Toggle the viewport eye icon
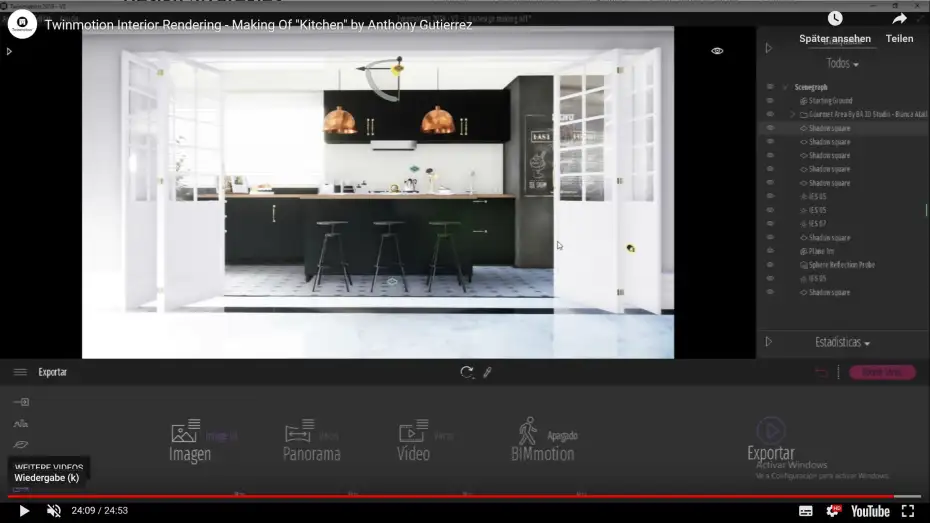The image size is (930, 523). click(717, 51)
